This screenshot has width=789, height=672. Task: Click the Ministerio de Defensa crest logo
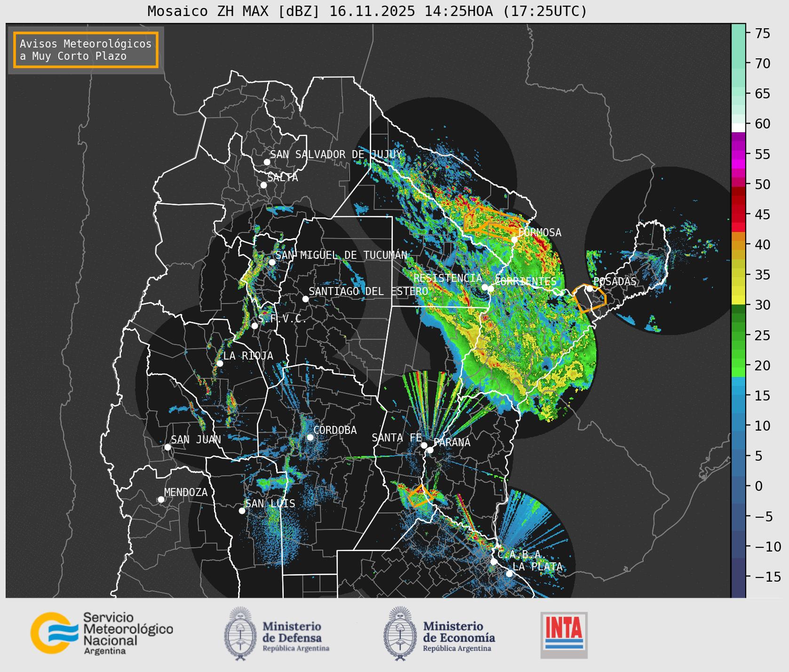tap(241, 633)
